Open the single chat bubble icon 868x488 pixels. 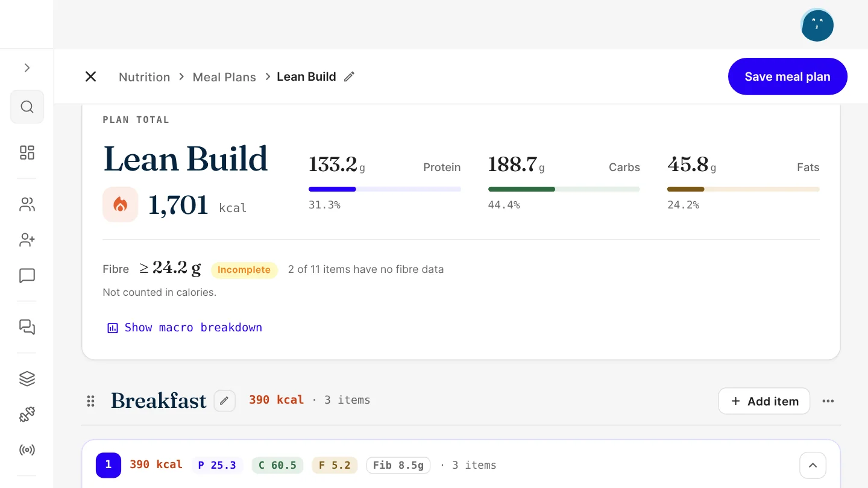coord(27,275)
